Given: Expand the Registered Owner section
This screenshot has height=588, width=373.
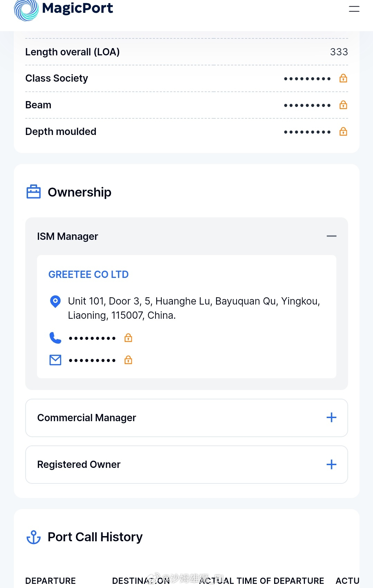Looking at the screenshot, I should [331, 464].
